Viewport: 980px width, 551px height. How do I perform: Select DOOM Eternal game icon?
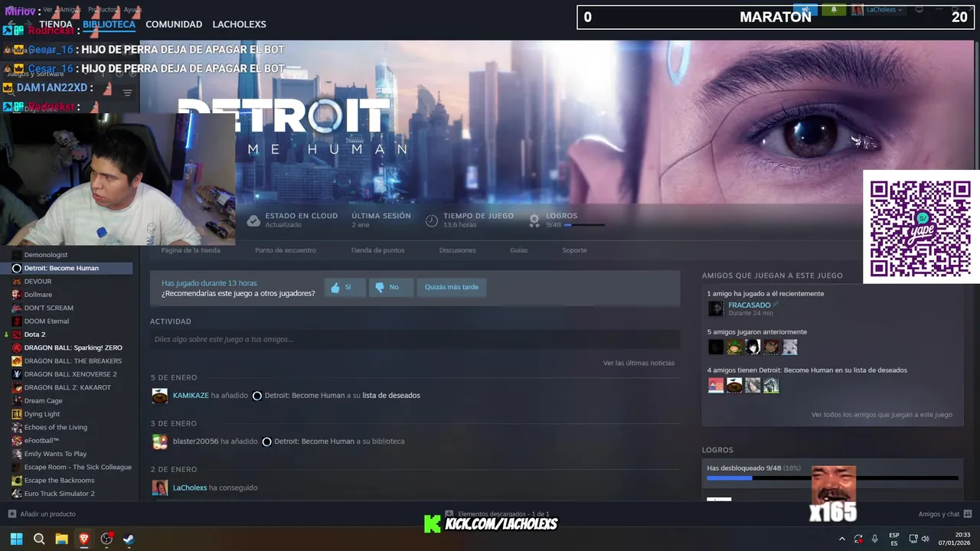pos(17,321)
